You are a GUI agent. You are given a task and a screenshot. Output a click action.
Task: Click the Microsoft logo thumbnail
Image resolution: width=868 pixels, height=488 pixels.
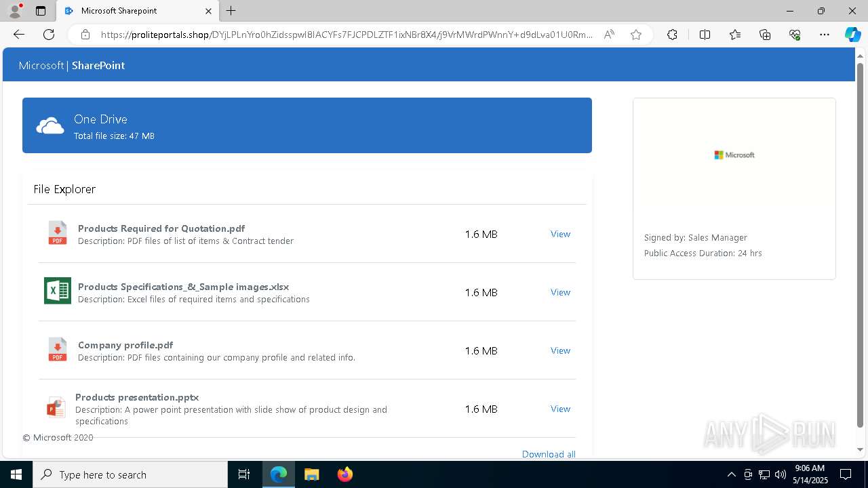[734, 155]
